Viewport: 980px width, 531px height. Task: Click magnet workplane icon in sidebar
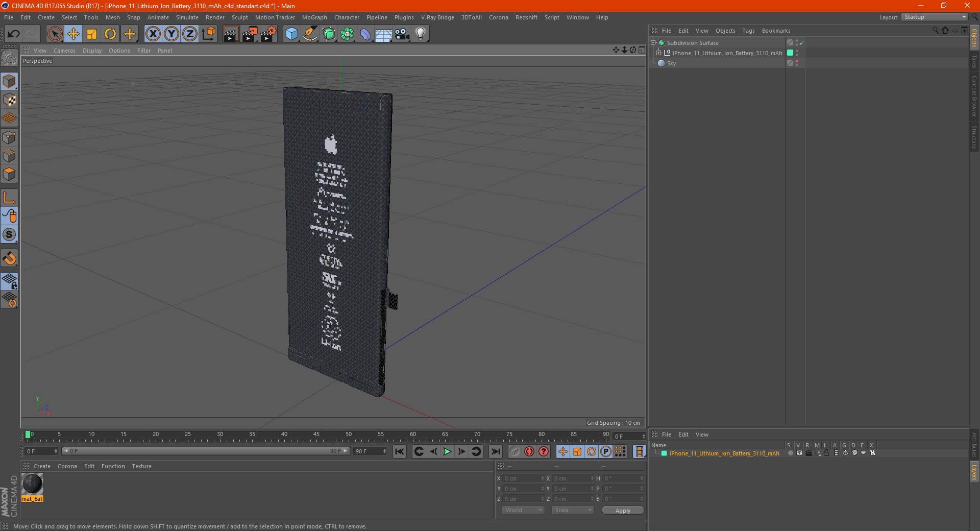(10, 258)
